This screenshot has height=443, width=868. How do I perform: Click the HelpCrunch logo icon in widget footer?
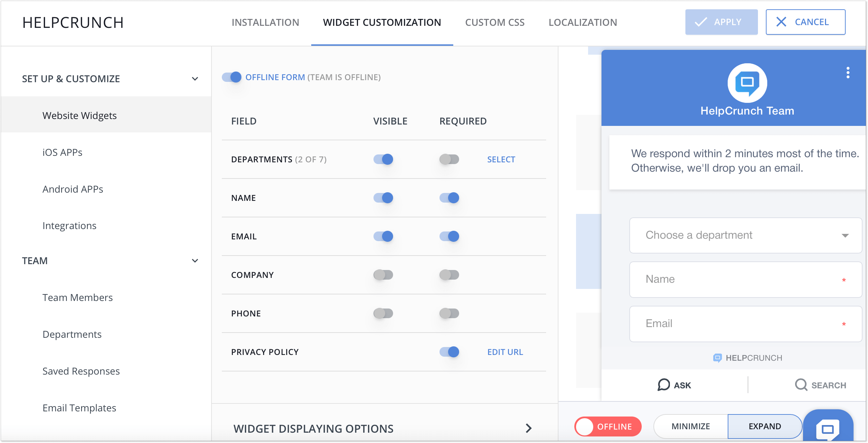tap(718, 358)
